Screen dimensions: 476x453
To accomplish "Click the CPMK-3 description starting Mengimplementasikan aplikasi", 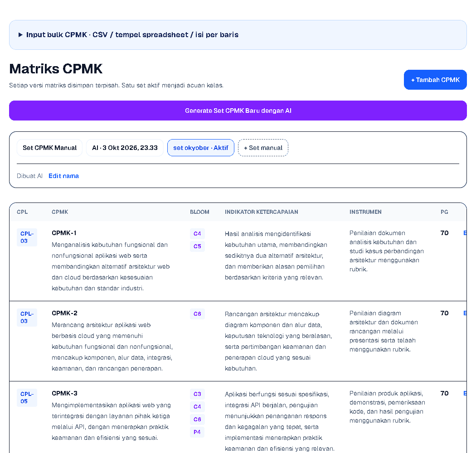I will click(111, 421).
